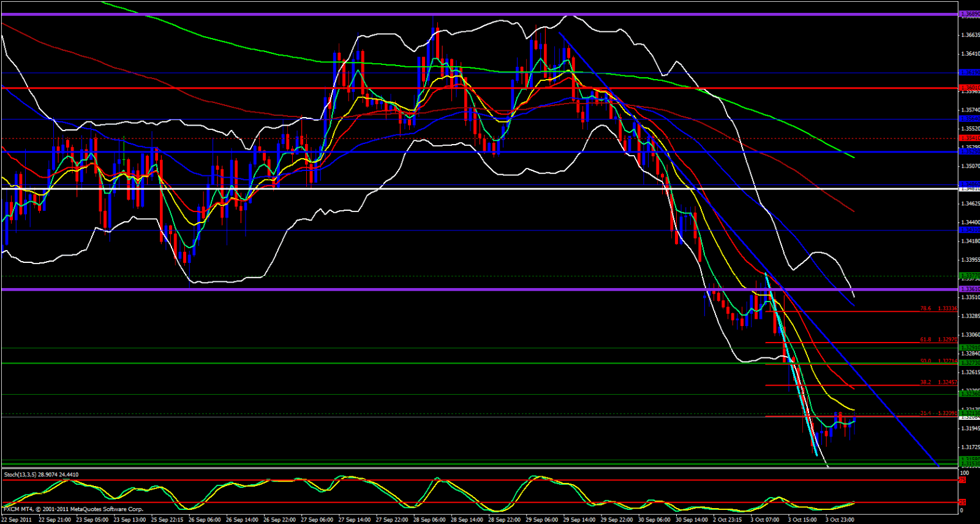Click the green 1.32910 price label

tap(969, 347)
